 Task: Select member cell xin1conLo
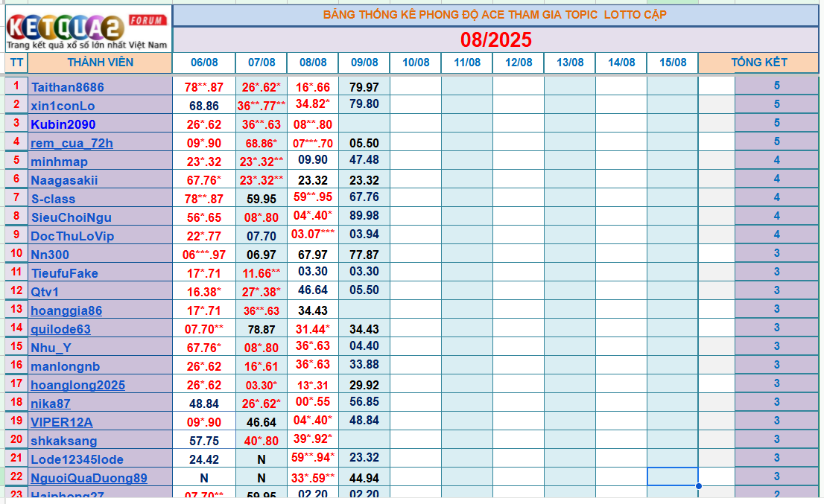(100, 105)
